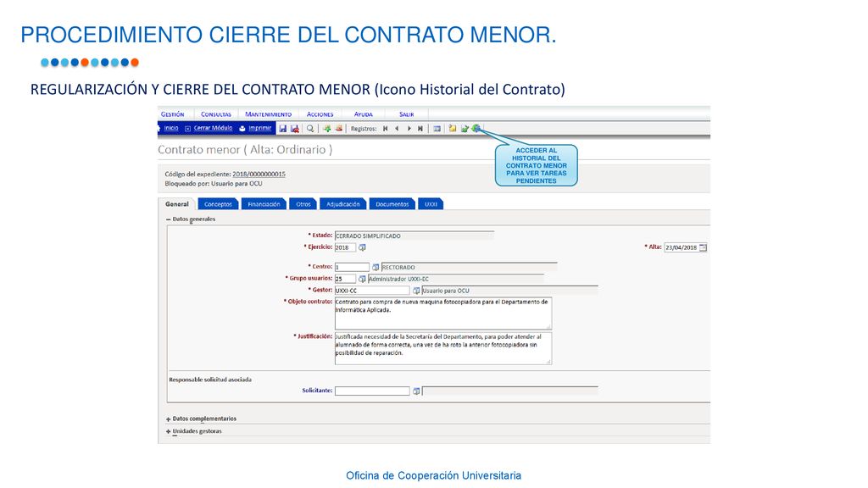Click the blue floppy disk save icon

(x=283, y=129)
